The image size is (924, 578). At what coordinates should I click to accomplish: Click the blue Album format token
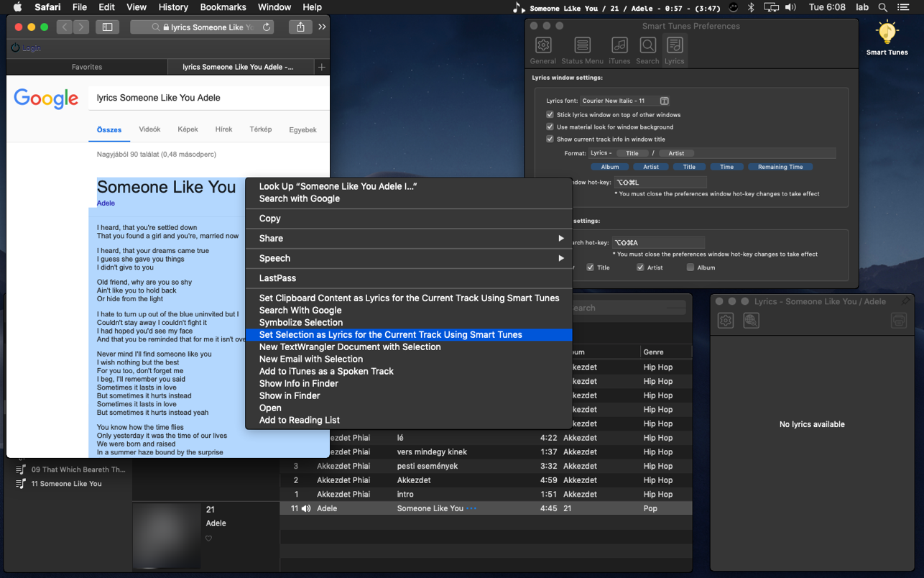tap(610, 167)
